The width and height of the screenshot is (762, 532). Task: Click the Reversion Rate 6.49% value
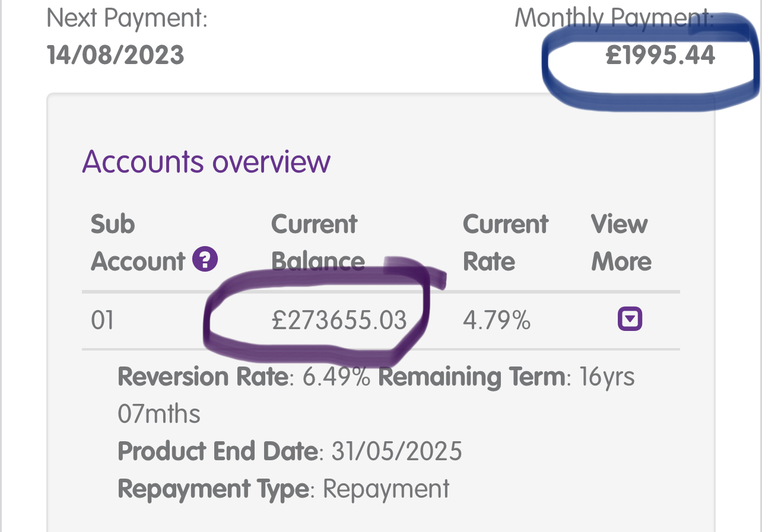click(336, 377)
